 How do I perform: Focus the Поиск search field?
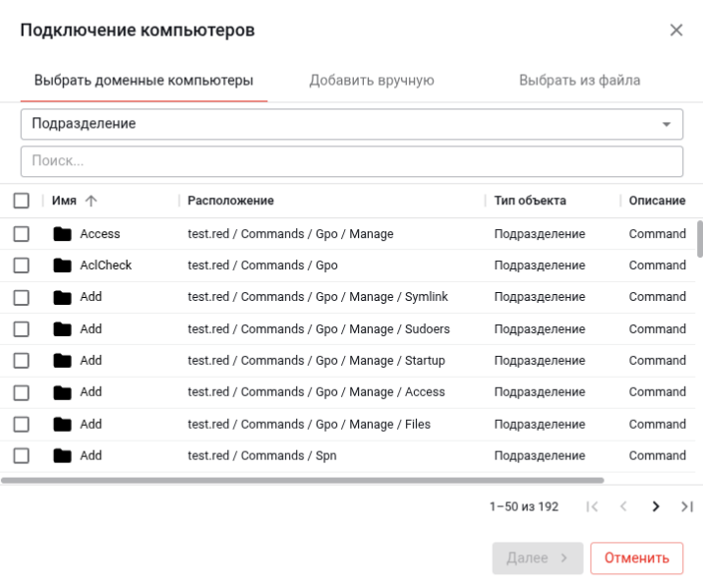pyautogui.click(x=351, y=161)
